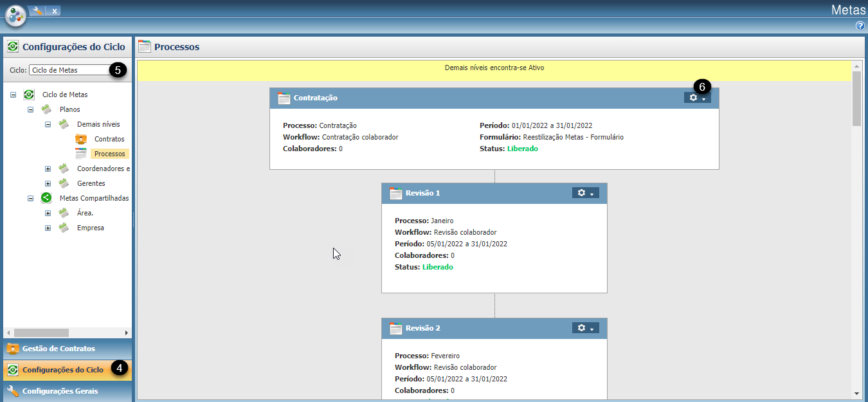Open the Revisão 1 gear menu
Image resolution: width=868 pixels, height=402 pixels.
coord(586,193)
